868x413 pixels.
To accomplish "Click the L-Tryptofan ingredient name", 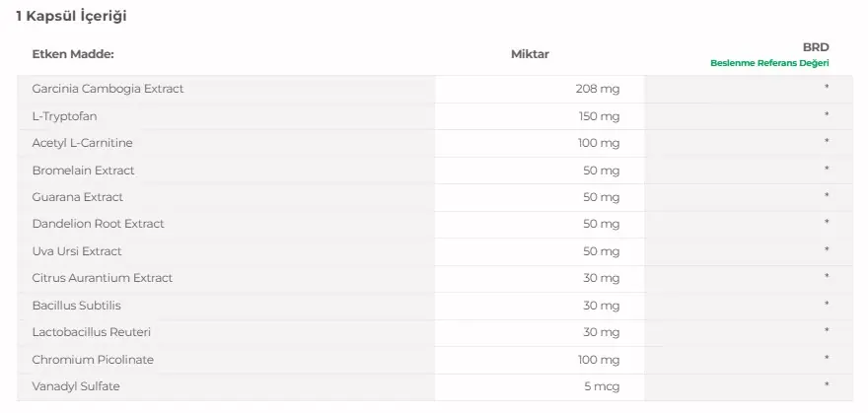I will click(x=64, y=116).
